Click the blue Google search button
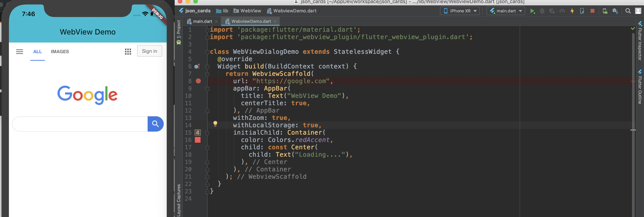Viewport: 644px width, 217px height. coord(155,124)
